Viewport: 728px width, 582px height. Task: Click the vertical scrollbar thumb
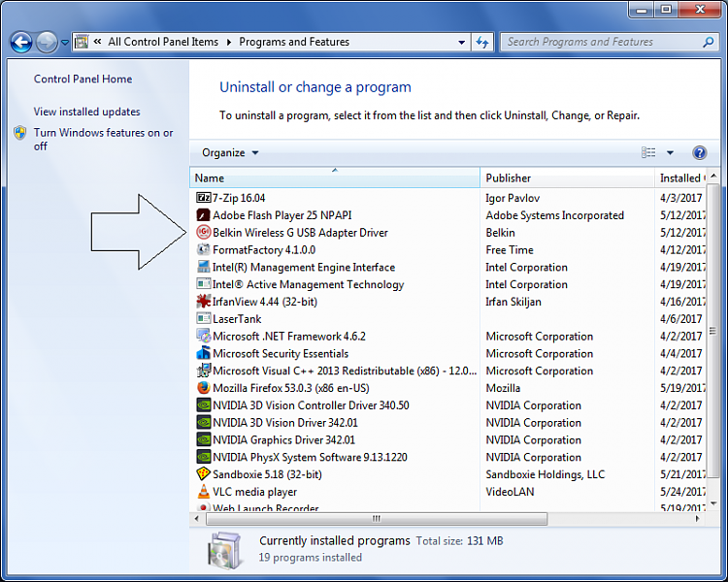tap(712, 331)
